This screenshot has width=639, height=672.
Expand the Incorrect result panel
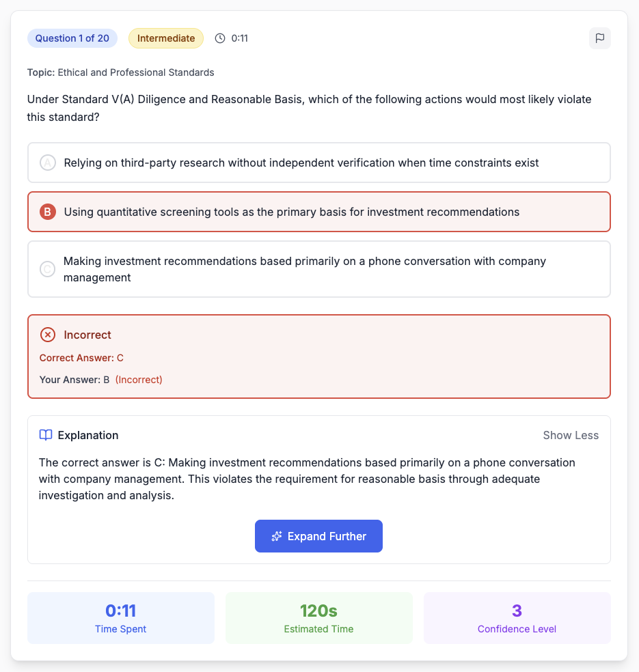pos(318,356)
